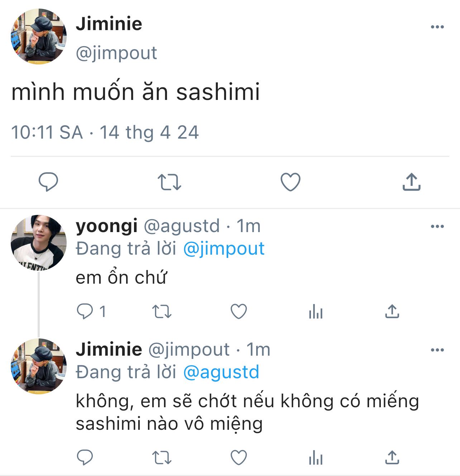Like Jiminie's last reply tweet
Screen dimensions: 460x476
[x=239, y=457]
